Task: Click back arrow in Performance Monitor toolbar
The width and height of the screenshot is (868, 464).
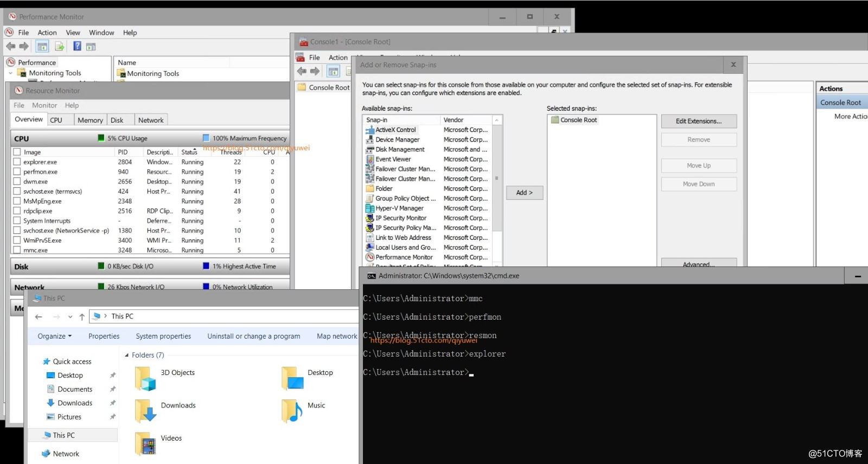Action: [11, 47]
